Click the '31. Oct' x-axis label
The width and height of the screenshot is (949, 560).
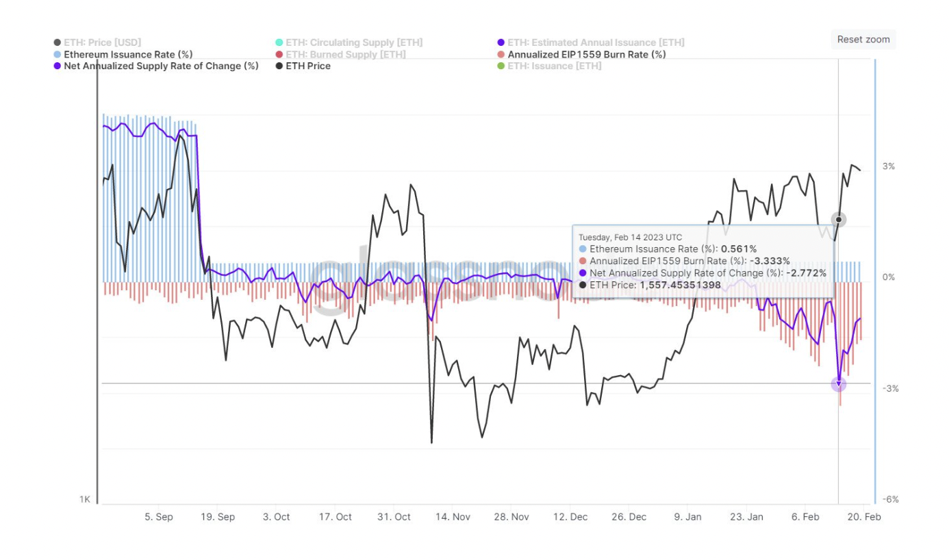pos(394,517)
